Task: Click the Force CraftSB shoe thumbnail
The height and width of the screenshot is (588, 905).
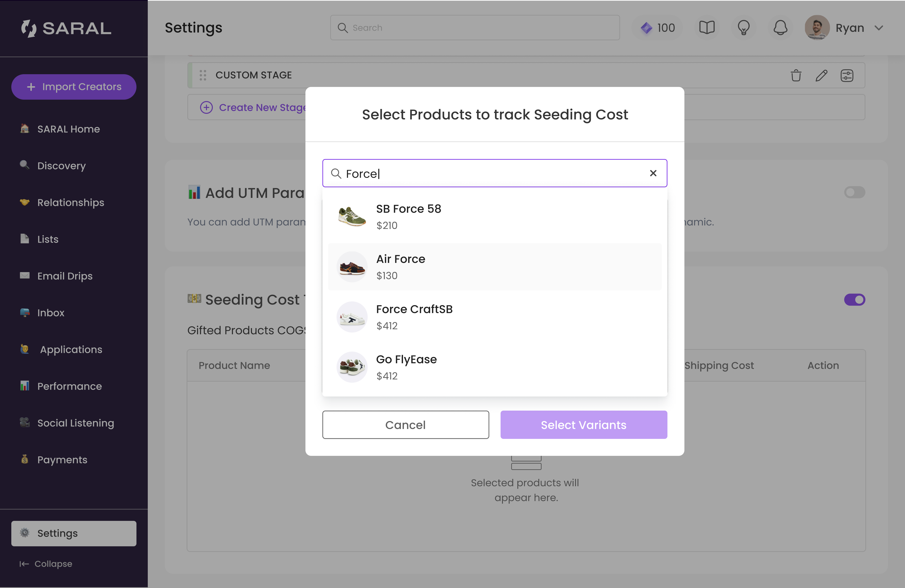Action: (x=352, y=317)
